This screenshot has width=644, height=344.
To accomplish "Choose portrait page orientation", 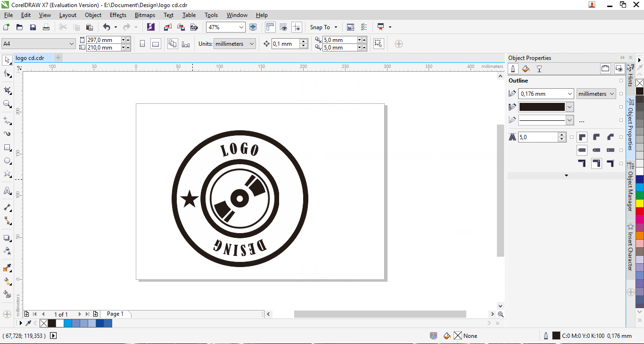I will click(142, 44).
